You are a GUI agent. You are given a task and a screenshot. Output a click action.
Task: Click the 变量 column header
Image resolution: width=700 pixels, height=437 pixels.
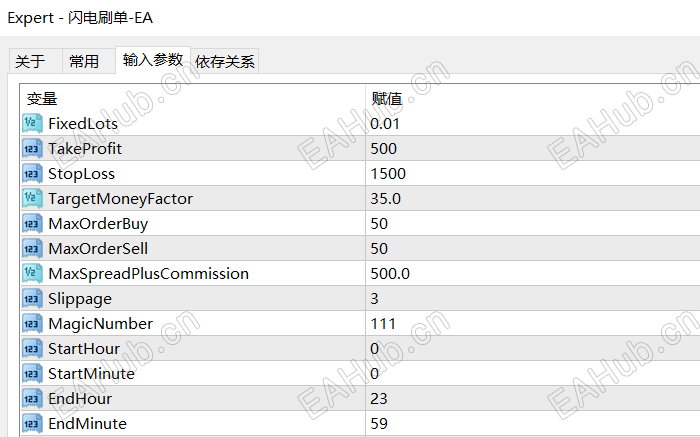(x=42, y=99)
